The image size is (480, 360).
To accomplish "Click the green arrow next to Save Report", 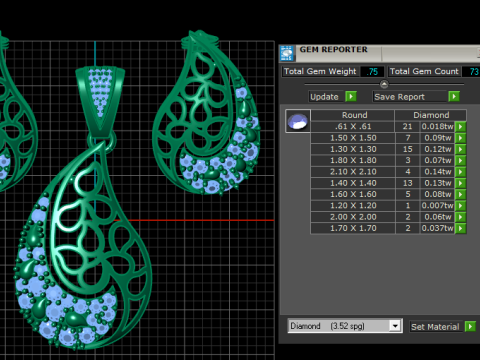I will pos(454,97).
